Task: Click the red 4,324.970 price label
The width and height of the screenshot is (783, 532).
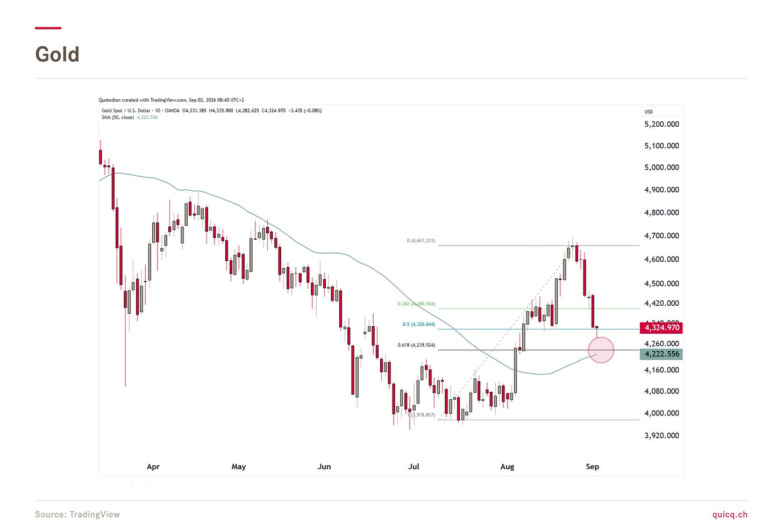Action: click(x=661, y=327)
